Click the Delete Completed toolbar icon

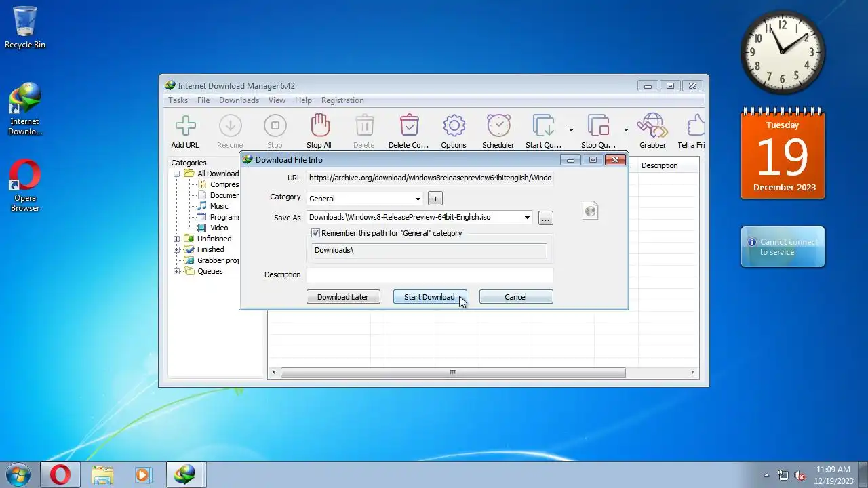tap(409, 126)
